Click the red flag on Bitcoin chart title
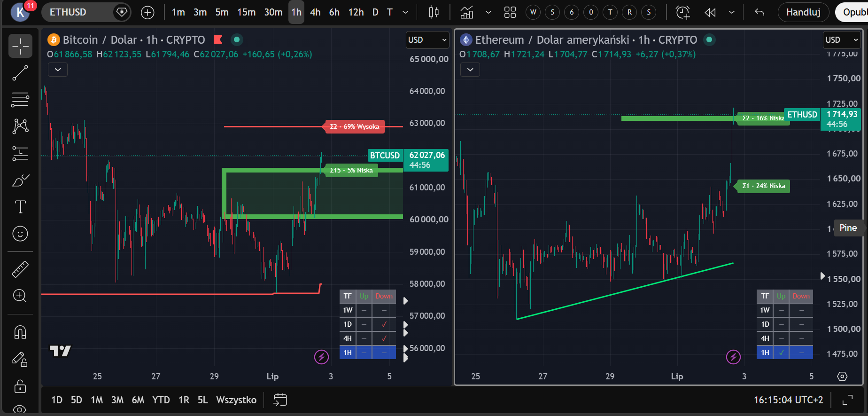 tap(218, 39)
